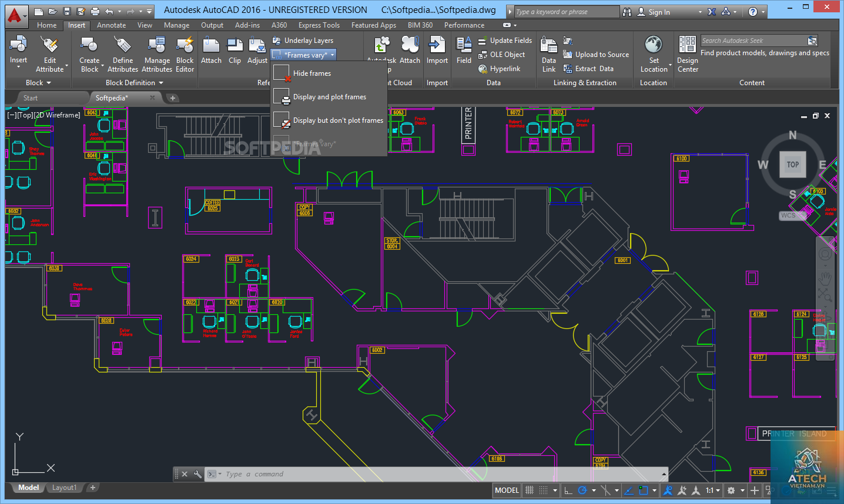The image size is (844, 504).
Task: Click the Data Link icon
Action: [x=549, y=45]
